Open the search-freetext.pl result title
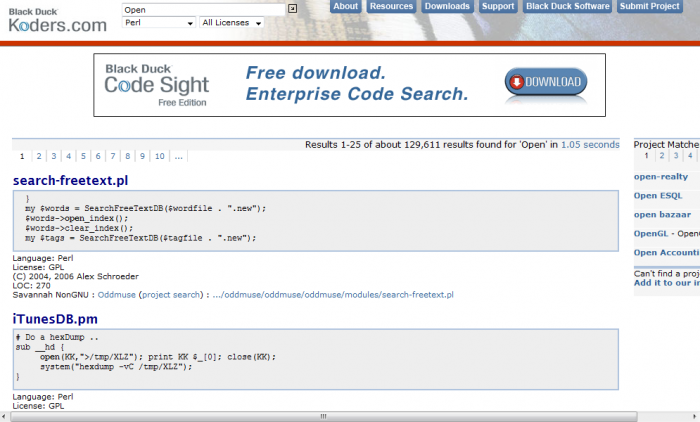This screenshot has height=422, width=700. pos(71,180)
